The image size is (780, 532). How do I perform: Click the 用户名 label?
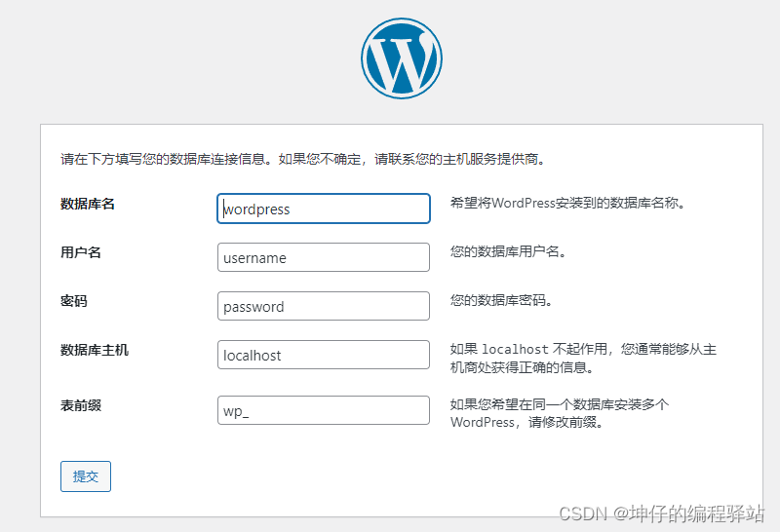81,252
